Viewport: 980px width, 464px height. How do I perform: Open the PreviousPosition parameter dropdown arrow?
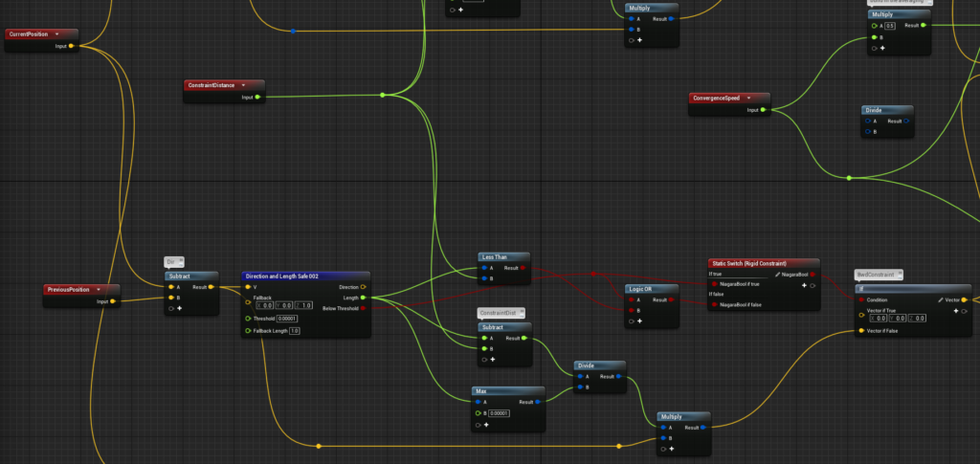tap(99, 290)
